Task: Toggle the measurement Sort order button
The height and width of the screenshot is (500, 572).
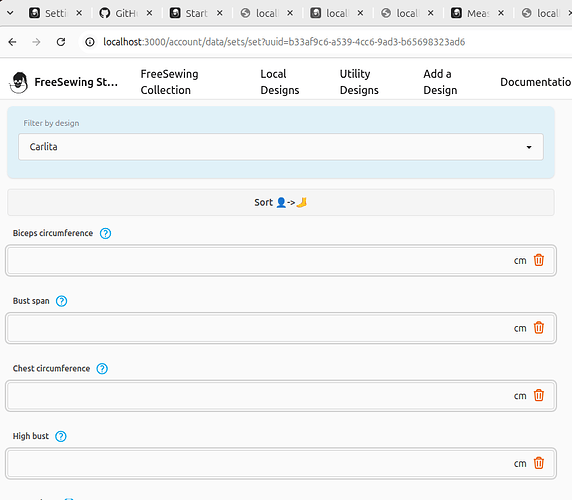Action: [x=281, y=202]
